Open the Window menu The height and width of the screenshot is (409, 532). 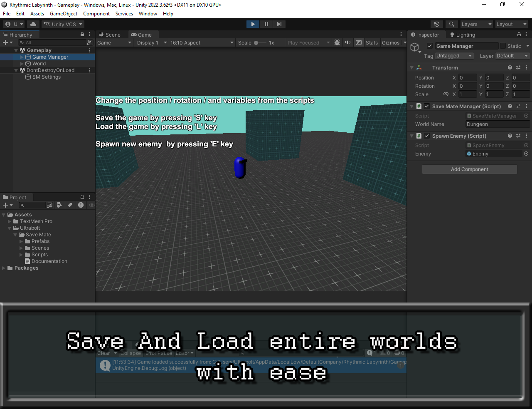(x=148, y=14)
